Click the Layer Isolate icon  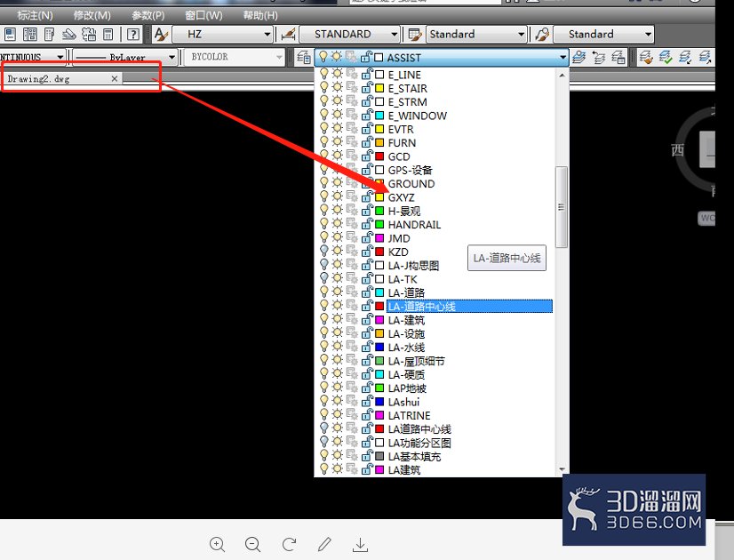click(685, 58)
